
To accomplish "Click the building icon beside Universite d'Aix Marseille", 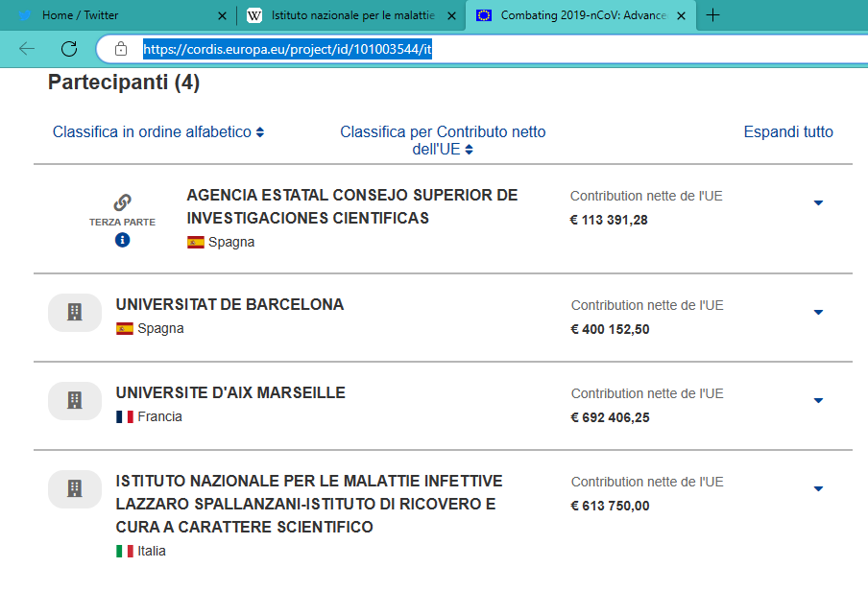I will point(75,401).
